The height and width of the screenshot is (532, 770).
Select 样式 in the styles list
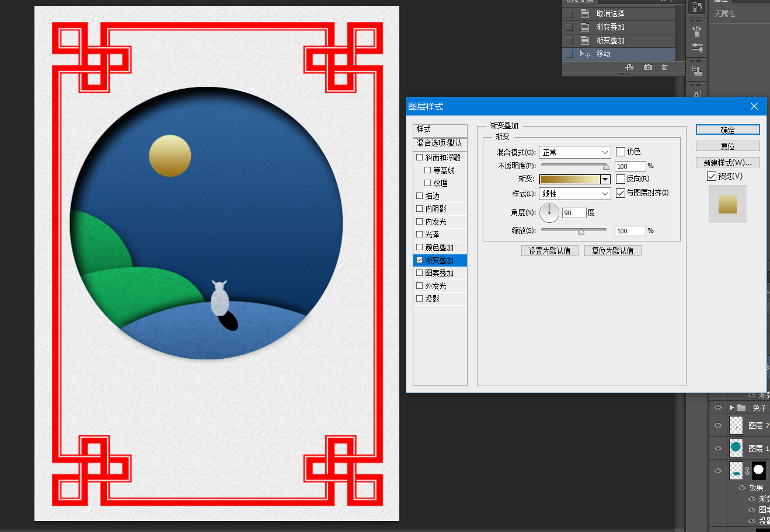click(x=440, y=129)
